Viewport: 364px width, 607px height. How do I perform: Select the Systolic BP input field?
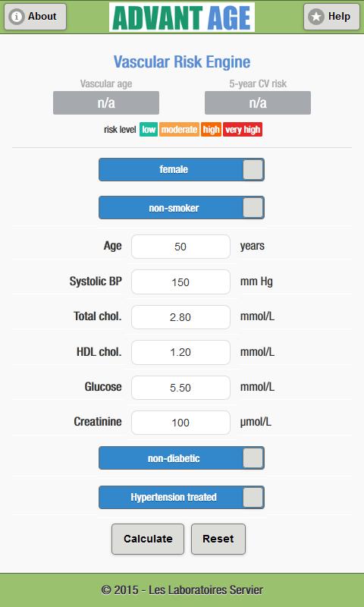180,281
